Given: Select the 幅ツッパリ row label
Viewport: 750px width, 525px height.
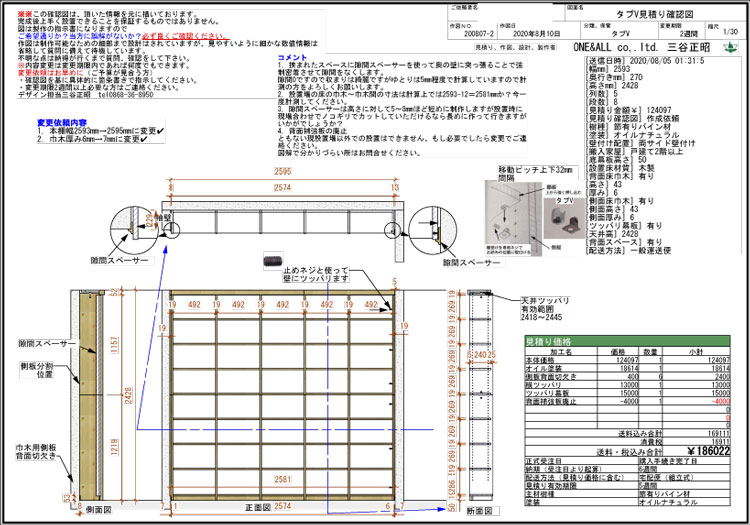Looking at the screenshot, I should click(x=543, y=385).
